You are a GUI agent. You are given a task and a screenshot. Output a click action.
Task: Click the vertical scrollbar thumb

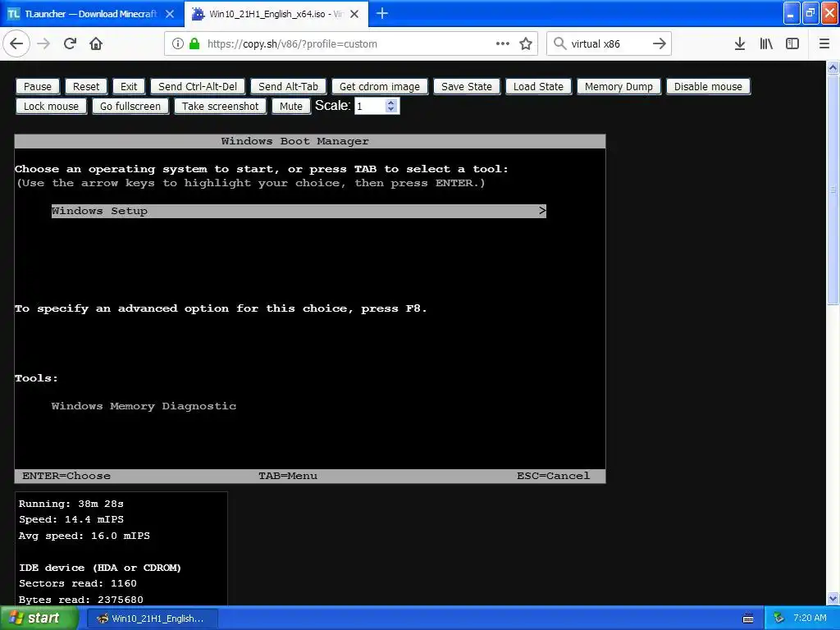833,189
